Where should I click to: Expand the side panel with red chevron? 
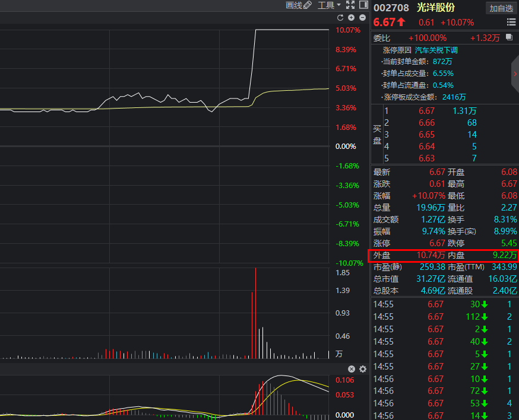(515, 74)
